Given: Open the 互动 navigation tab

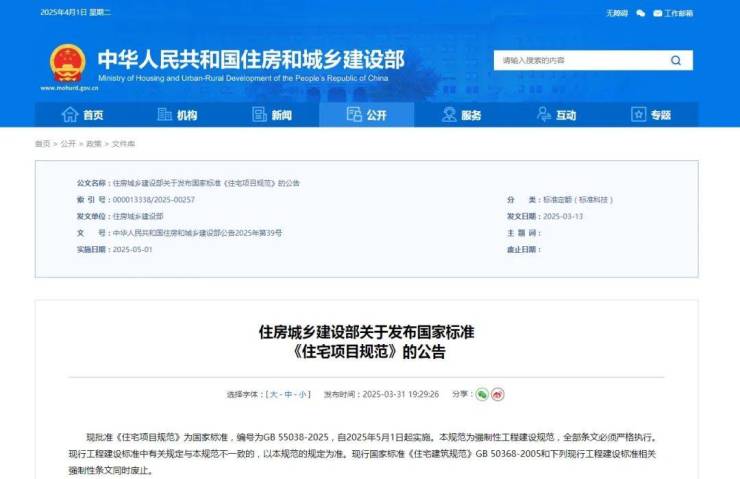Looking at the screenshot, I should (x=556, y=115).
